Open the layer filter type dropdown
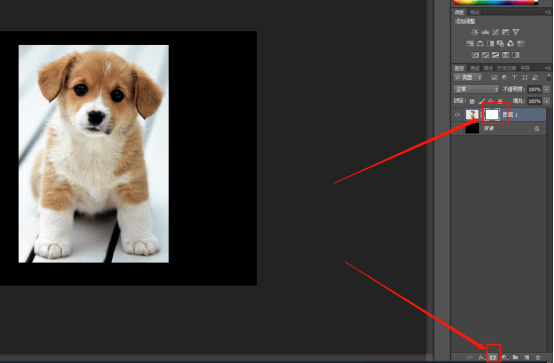This screenshot has width=554, height=363. 468,77
